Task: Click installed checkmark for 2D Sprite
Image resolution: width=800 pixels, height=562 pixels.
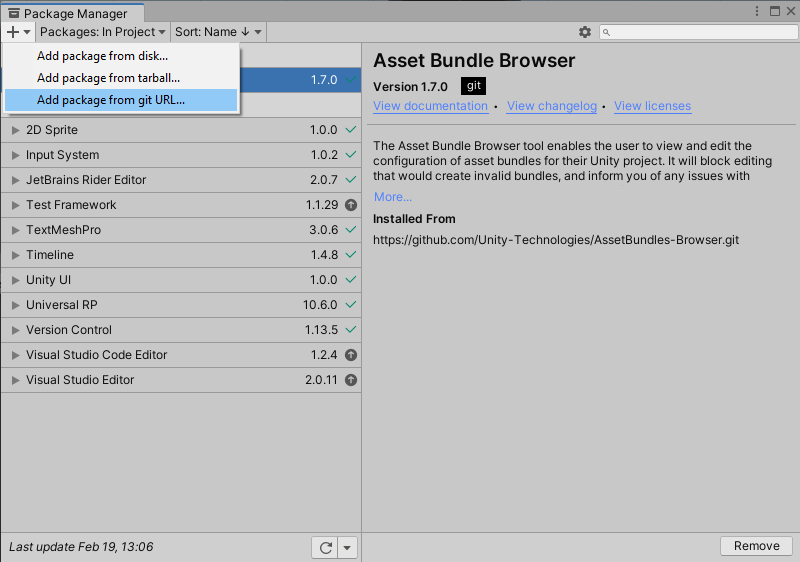Action: (x=351, y=130)
